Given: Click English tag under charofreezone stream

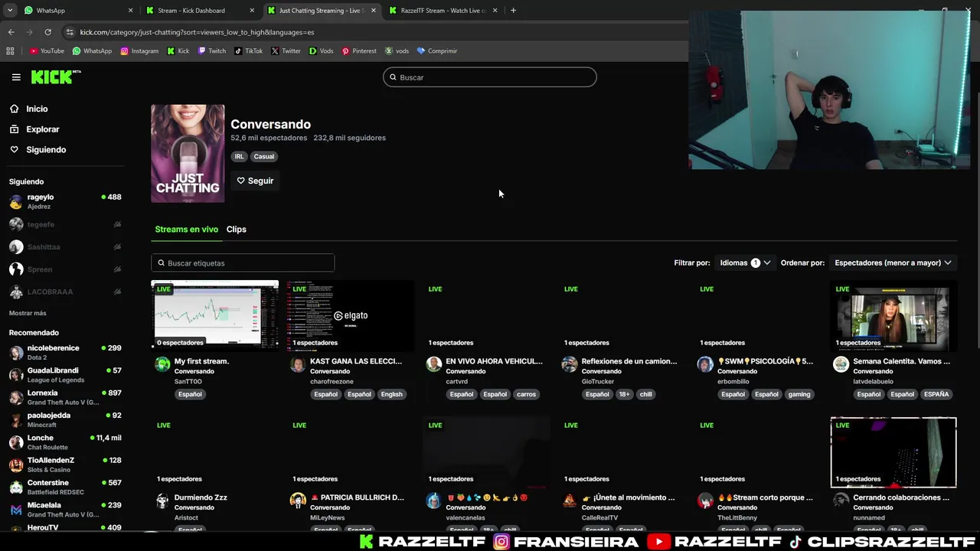Looking at the screenshot, I should click(x=391, y=394).
